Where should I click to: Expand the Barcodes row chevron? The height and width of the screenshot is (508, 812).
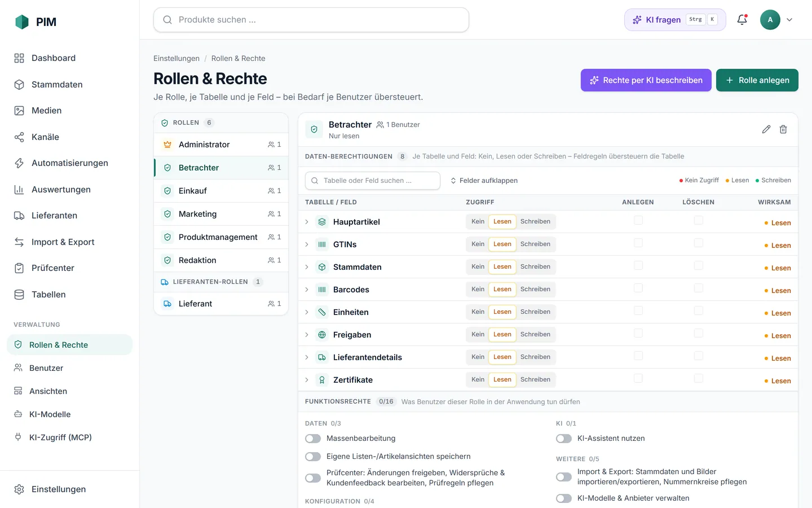(x=307, y=290)
